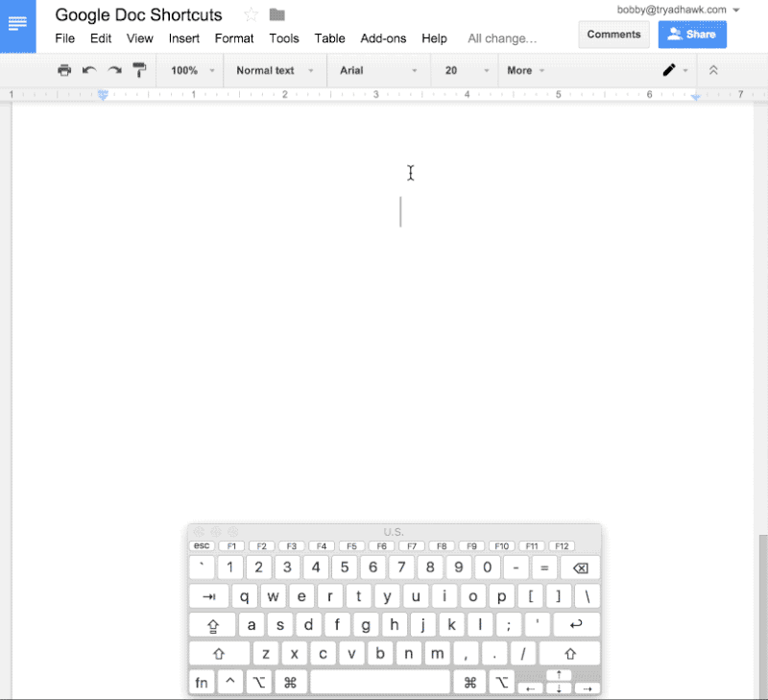Click the left arrow key
This screenshot has height=700, width=768.
[x=530, y=688]
